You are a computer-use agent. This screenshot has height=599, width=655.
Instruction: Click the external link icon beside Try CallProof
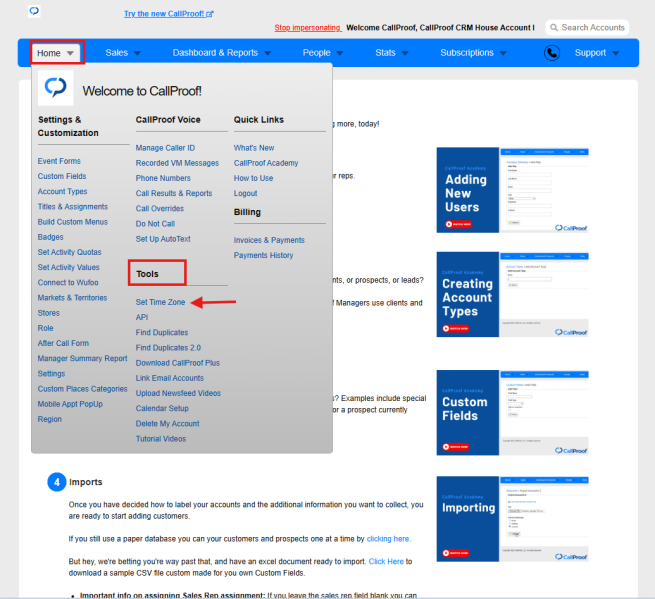210,14
